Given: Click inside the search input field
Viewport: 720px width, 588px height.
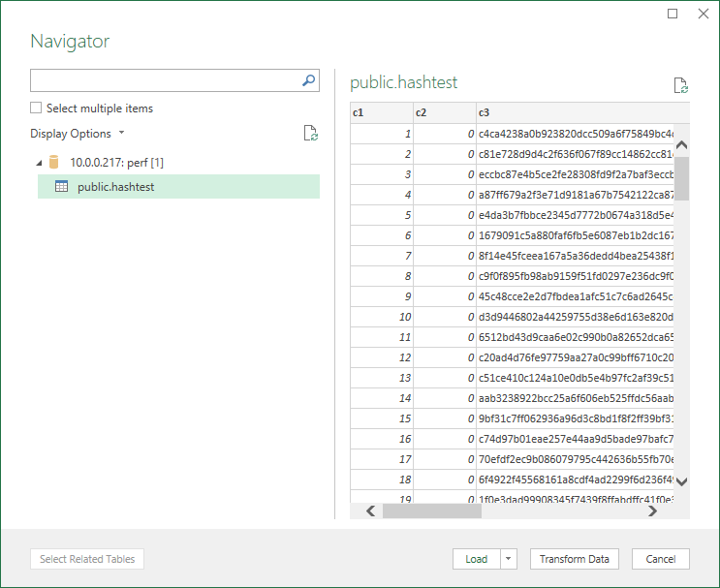Looking at the screenshot, I should click(165, 80).
